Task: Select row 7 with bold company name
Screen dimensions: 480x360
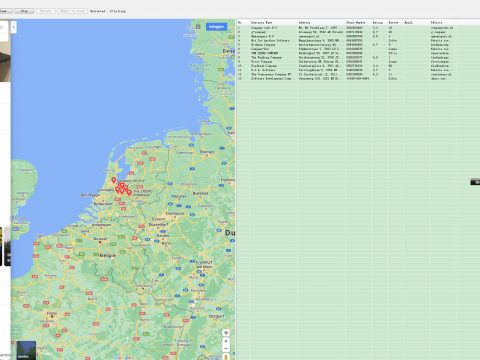Action: [x=358, y=53]
